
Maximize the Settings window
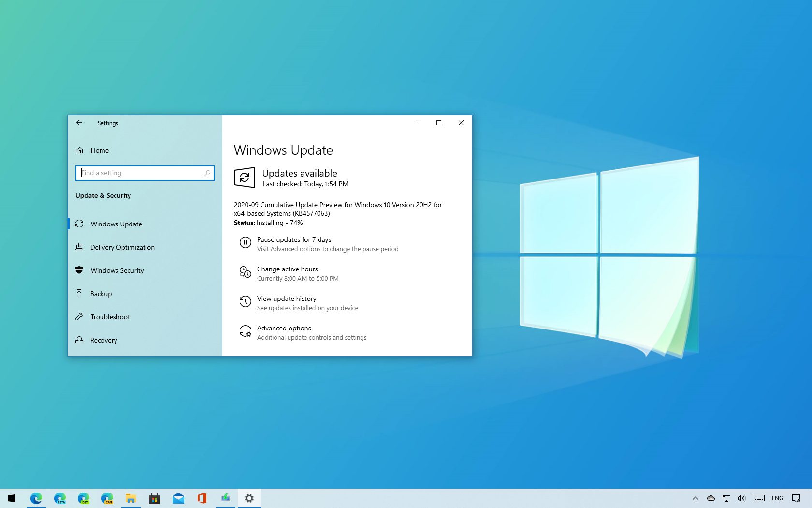(439, 123)
